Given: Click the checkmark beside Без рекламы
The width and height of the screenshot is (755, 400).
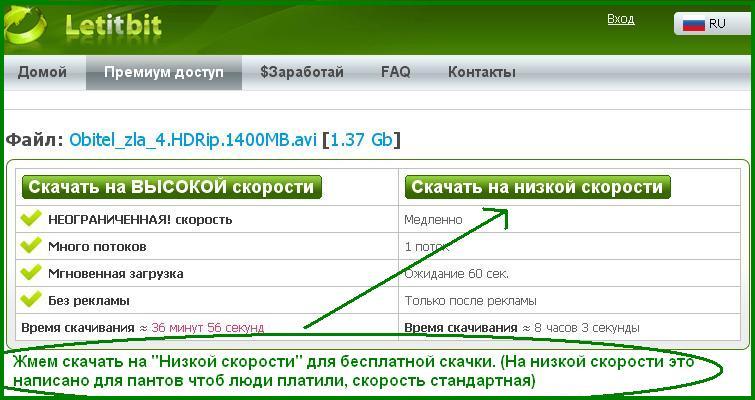Looking at the screenshot, I should (31, 300).
